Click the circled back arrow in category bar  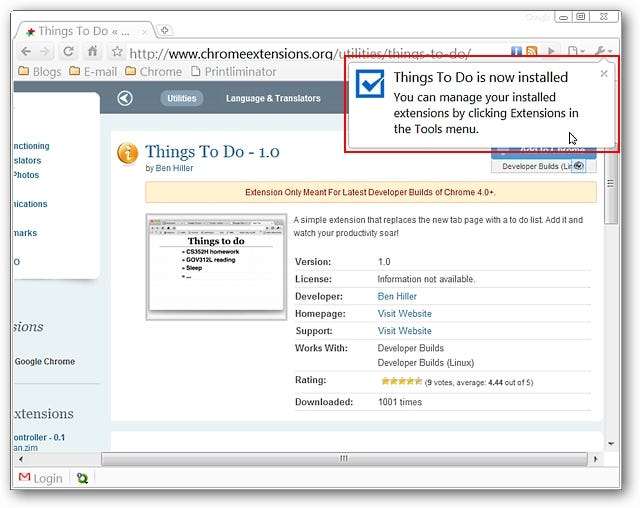pyautogui.click(x=125, y=98)
